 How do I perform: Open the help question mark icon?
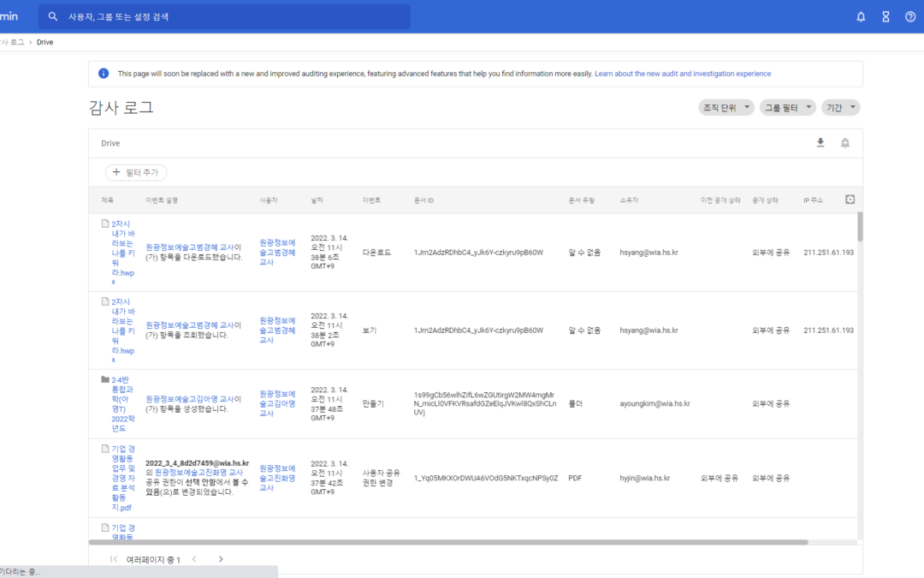point(909,16)
